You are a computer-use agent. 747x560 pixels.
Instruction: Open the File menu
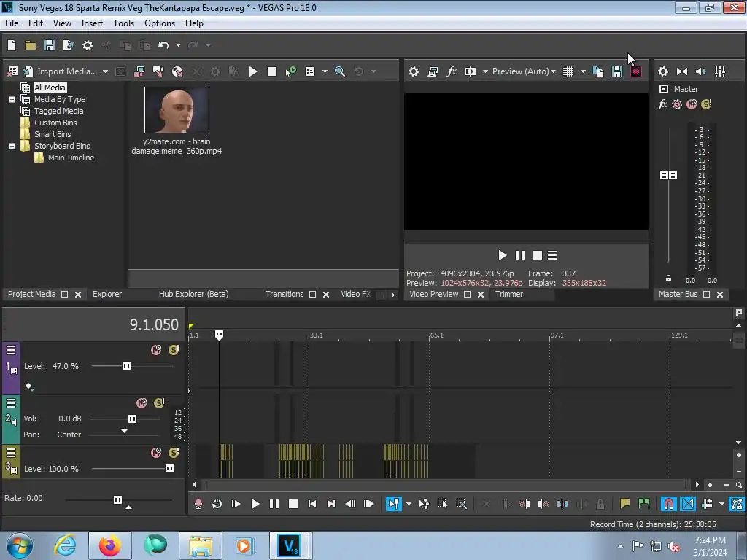click(12, 23)
